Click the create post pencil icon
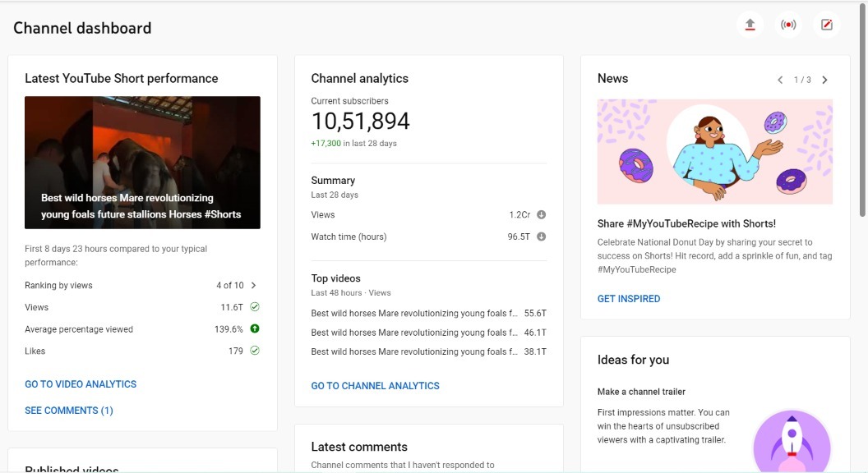The width and height of the screenshot is (868, 473). 826,25
